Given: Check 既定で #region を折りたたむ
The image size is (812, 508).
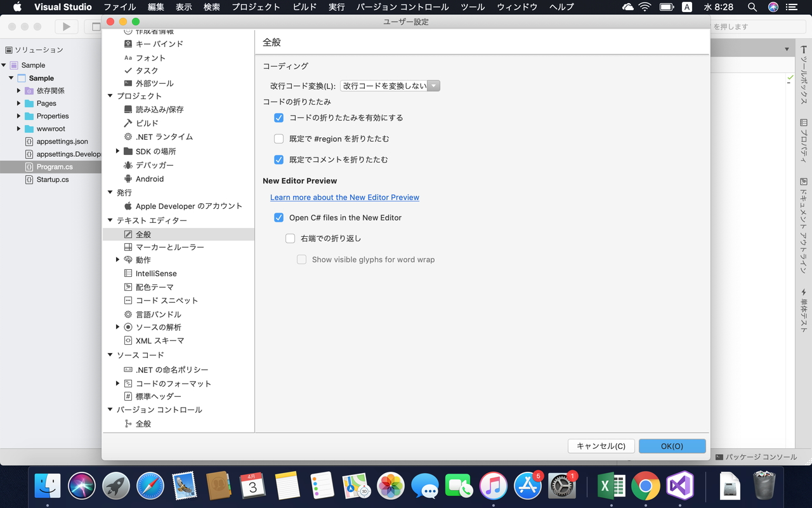Looking at the screenshot, I should (278, 138).
